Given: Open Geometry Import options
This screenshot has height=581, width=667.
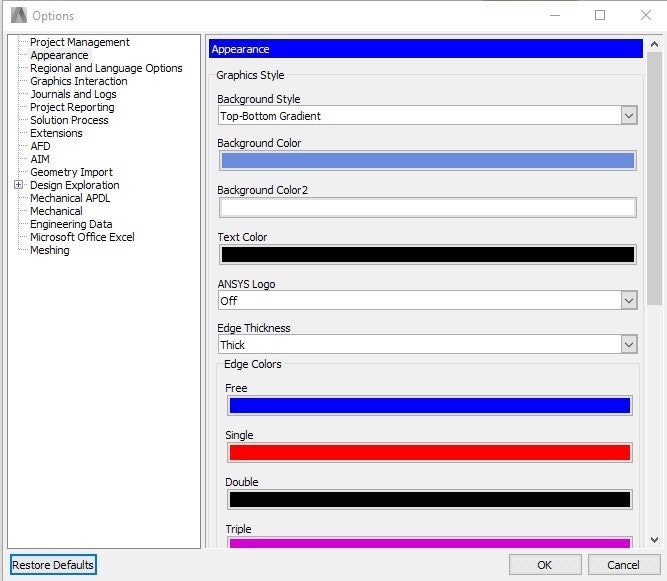Looking at the screenshot, I should pyautogui.click(x=71, y=172).
